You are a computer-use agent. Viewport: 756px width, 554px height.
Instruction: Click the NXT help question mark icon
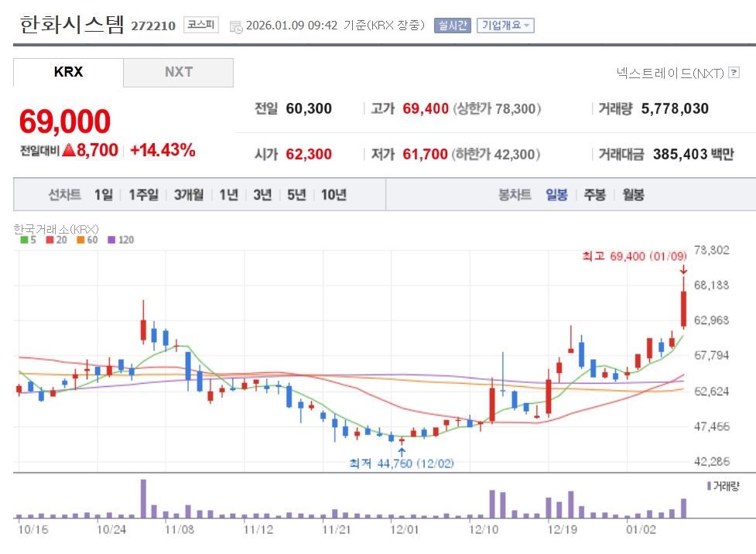pyautogui.click(x=734, y=73)
